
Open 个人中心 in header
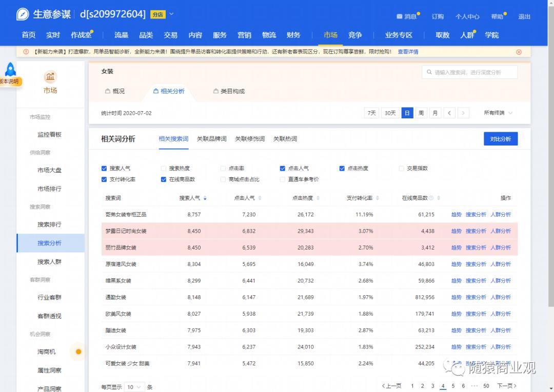pyautogui.click(x=467, y=16)
